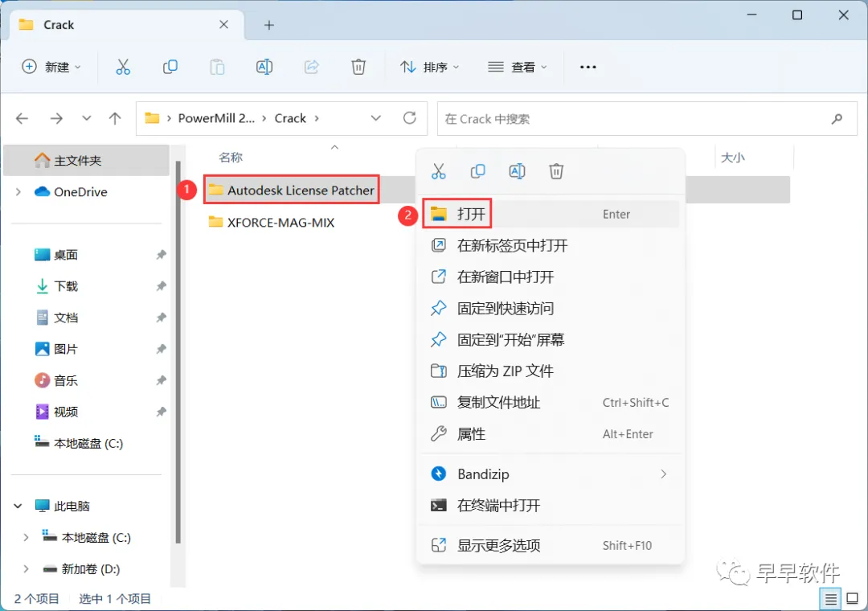Close the Crack tab
Image resolution: width=868 pixels, height=611 pixels.
(223, 24)
